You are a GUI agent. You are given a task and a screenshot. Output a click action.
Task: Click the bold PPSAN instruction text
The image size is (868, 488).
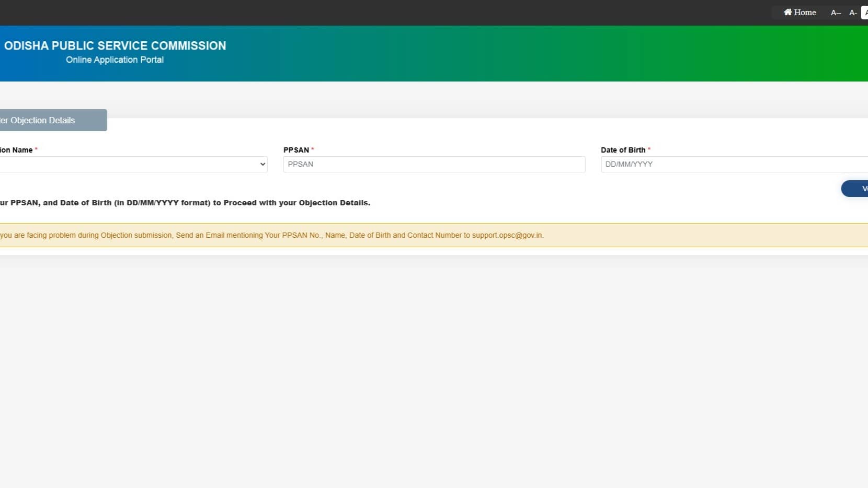185,203
